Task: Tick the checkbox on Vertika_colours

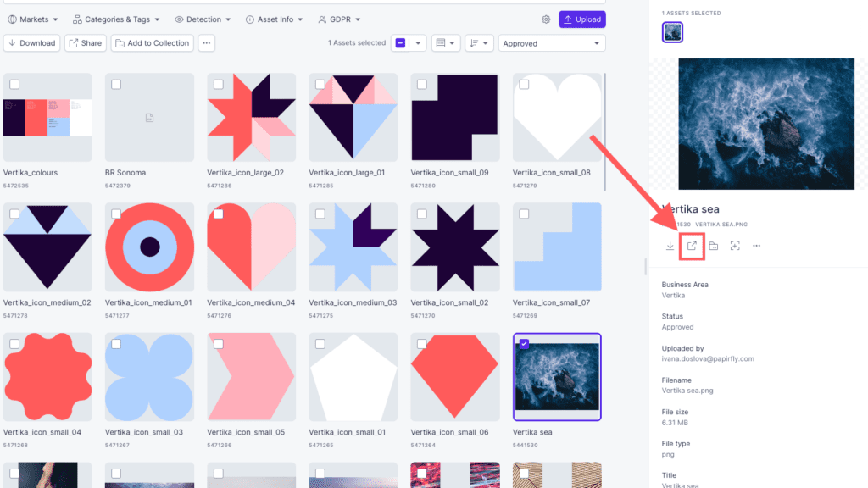Action: 14,84
